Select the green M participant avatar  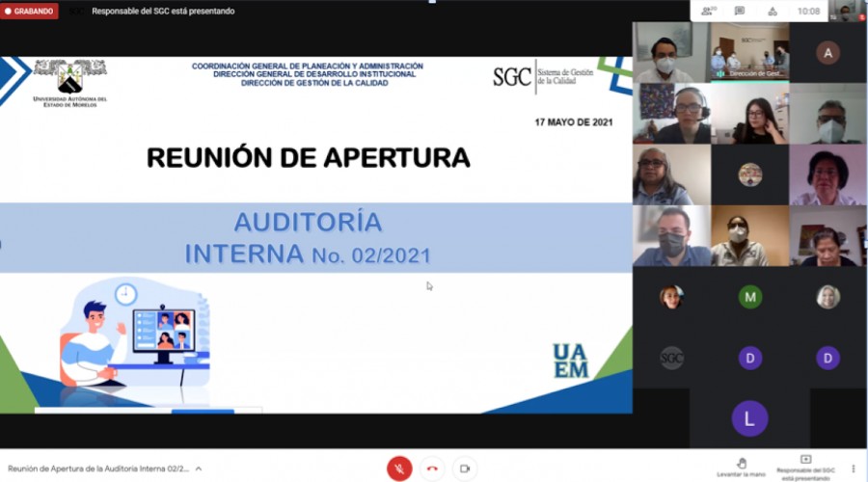click(749, 297)
